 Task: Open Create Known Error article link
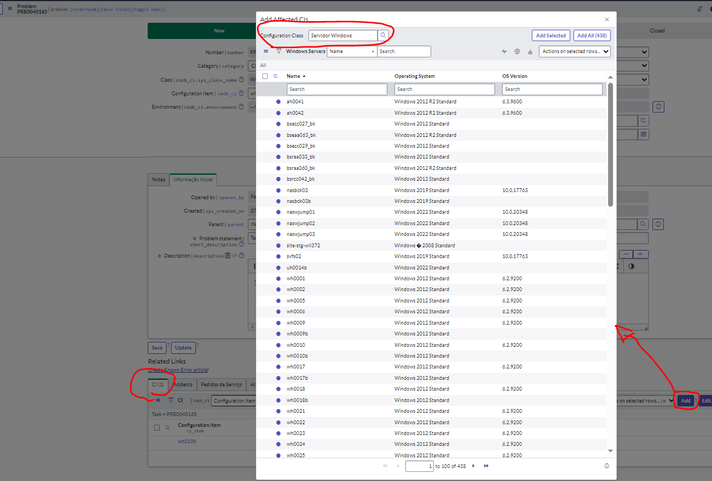[178, 370]
